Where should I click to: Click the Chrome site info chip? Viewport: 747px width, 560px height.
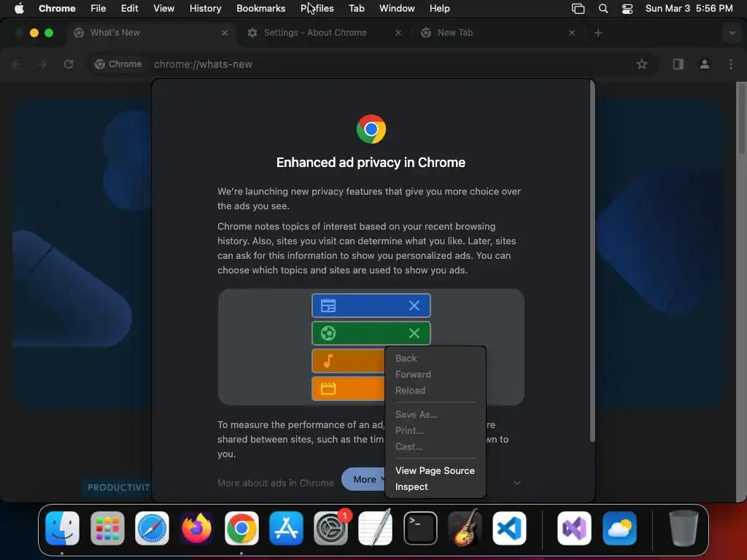pos(118,64)
